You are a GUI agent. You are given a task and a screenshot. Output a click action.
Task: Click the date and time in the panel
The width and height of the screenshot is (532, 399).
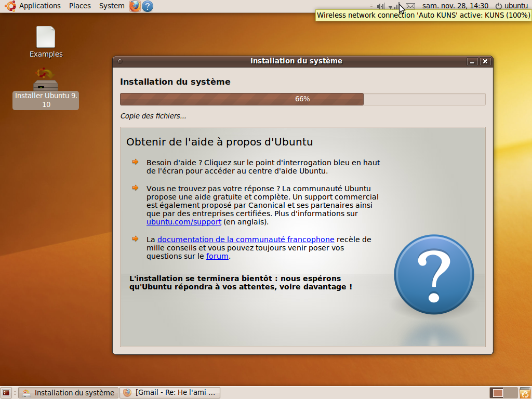point(455,6)
